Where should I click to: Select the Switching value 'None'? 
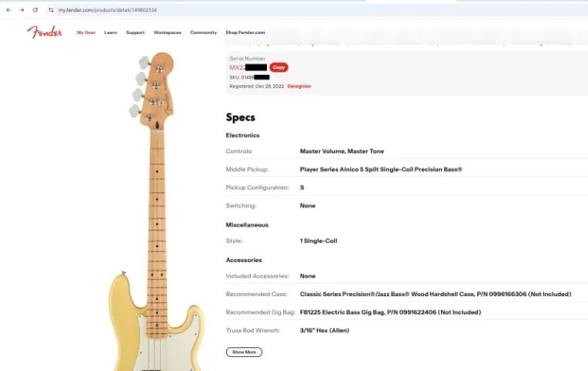point(307,206)
